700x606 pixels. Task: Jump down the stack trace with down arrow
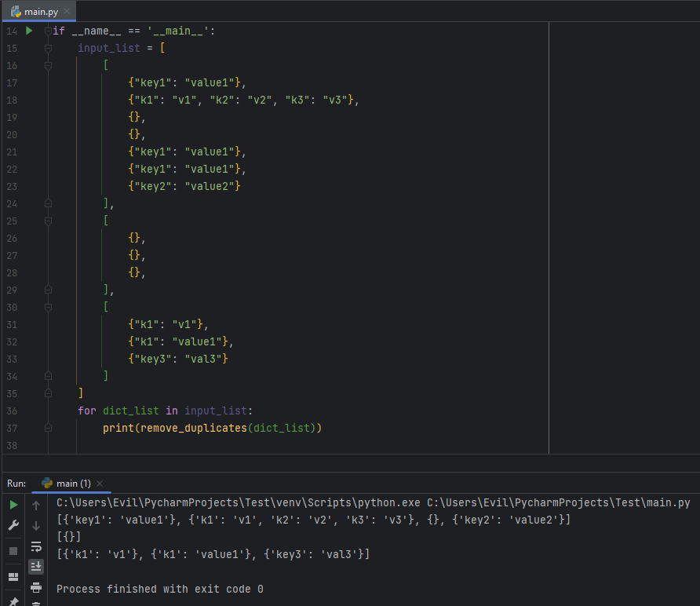tap(36, 526)
